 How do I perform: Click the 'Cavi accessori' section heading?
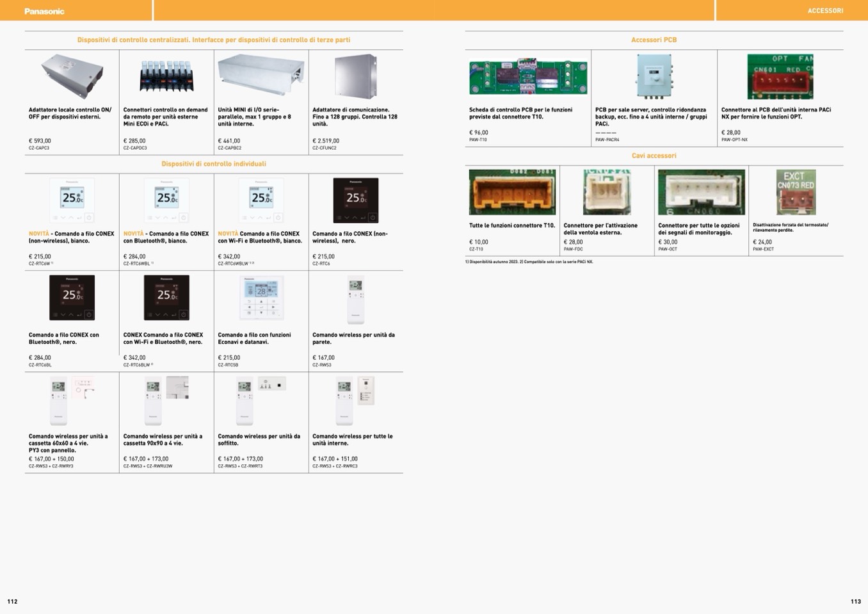pyautogui.click(x=654, y=156)
